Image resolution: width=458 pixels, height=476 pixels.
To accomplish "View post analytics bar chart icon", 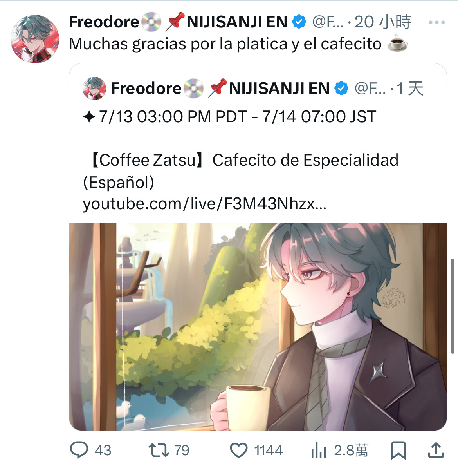I will 318,450.
